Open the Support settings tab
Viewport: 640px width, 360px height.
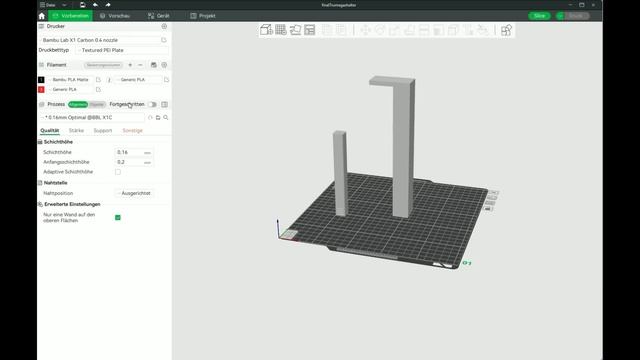point(102,131)
